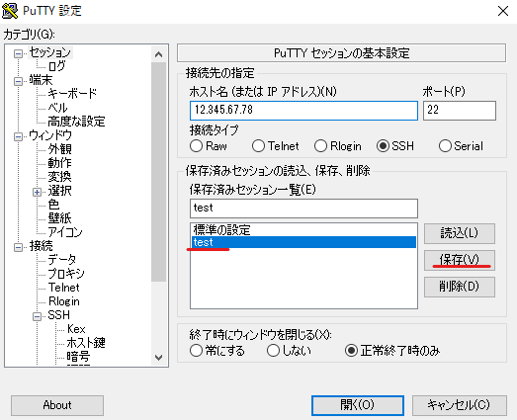Image resolution: width=517 pixels, height=420 pixels.
Task: Collapse the SSH tree node in category tree
Action: coord(38,316)
